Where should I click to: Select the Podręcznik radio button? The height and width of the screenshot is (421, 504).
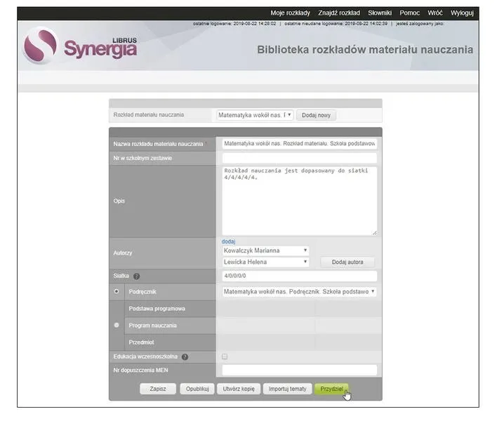(117, 291)
